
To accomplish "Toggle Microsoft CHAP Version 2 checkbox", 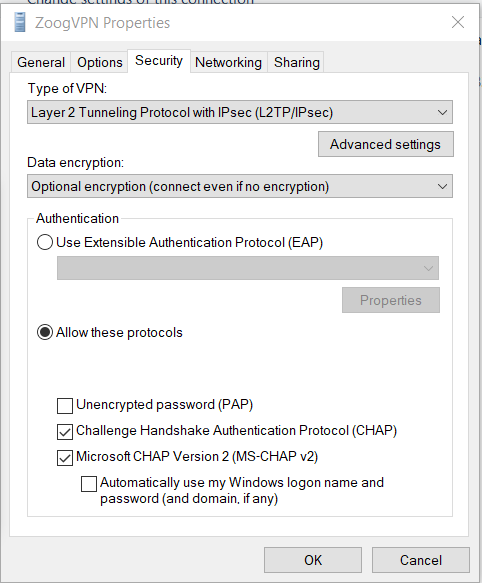I will coord(65,458).
